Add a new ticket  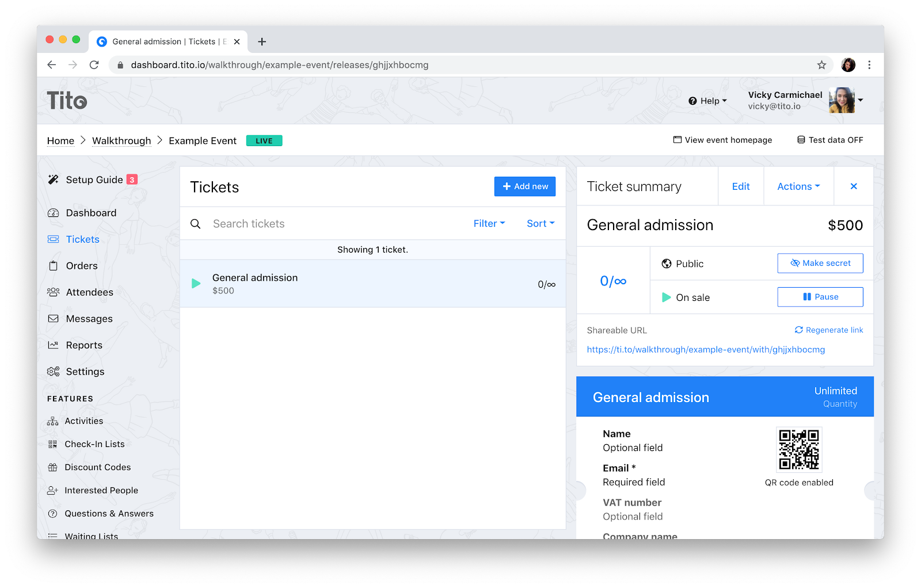click(525, 186)
